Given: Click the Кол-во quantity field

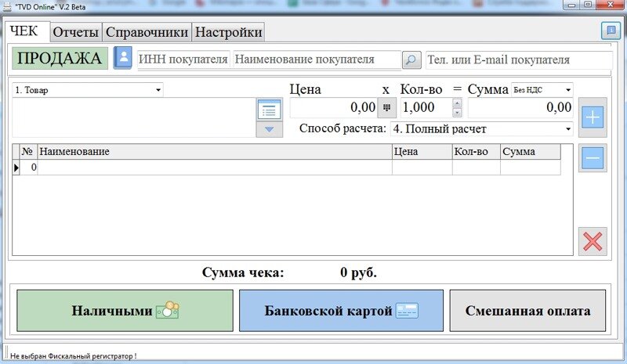Looking at the screenshot, I should [426, 107].
